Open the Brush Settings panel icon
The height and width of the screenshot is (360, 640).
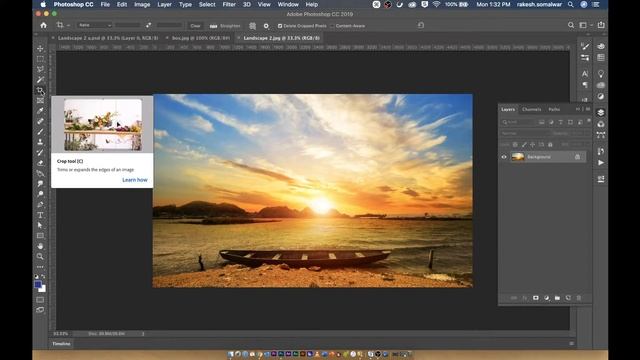[x=585, y=46]
